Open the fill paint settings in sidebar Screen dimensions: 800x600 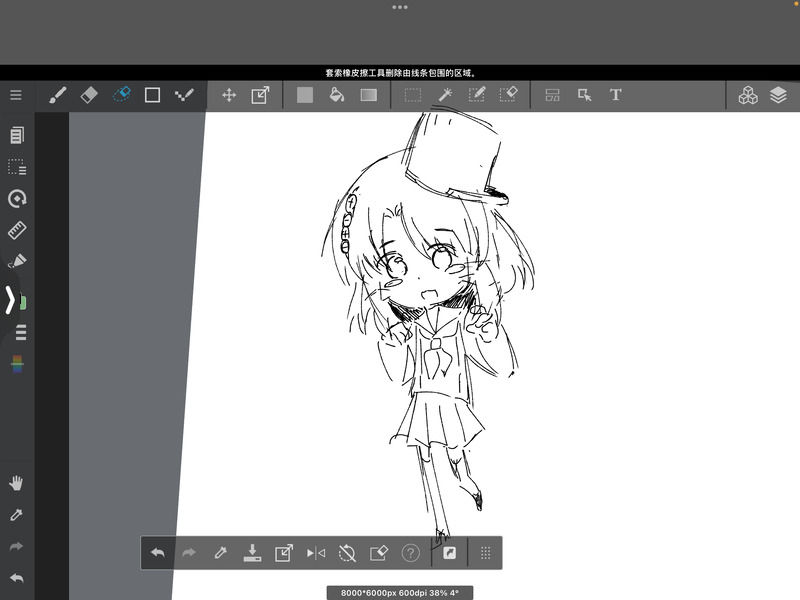click(x=17, y=261)
